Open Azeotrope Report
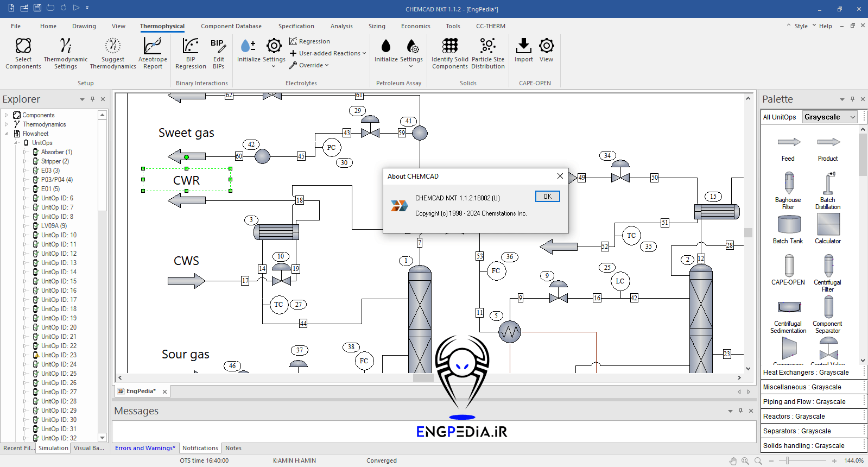This screenshot has width=868, height=467. [x=153, y=53]
